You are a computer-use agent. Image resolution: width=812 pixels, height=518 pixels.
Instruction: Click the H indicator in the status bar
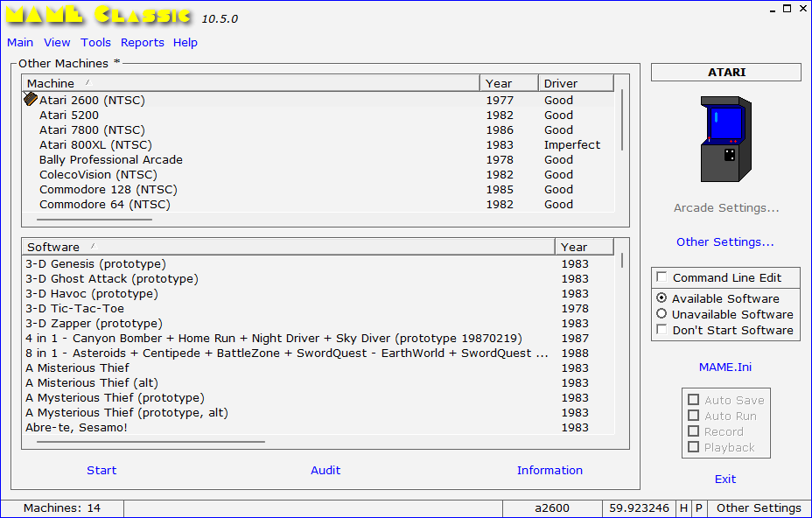683,507
